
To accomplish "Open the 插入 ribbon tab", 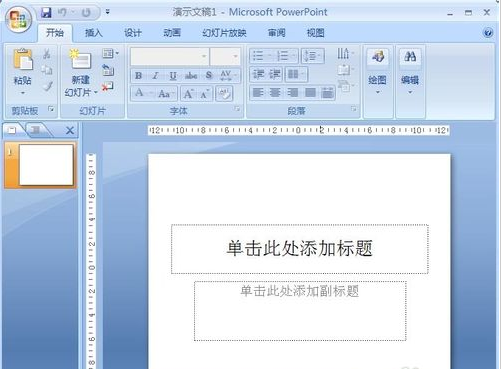I will tap(93, 33).
